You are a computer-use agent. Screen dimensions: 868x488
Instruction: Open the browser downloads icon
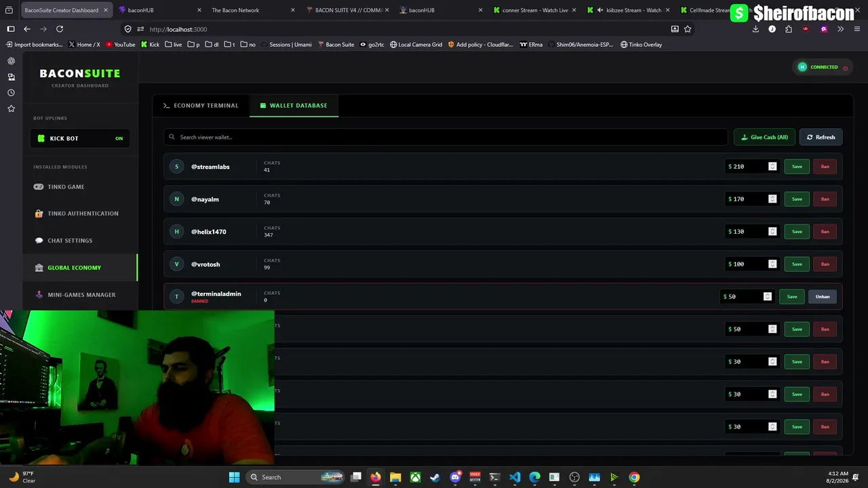coord(755,29)
